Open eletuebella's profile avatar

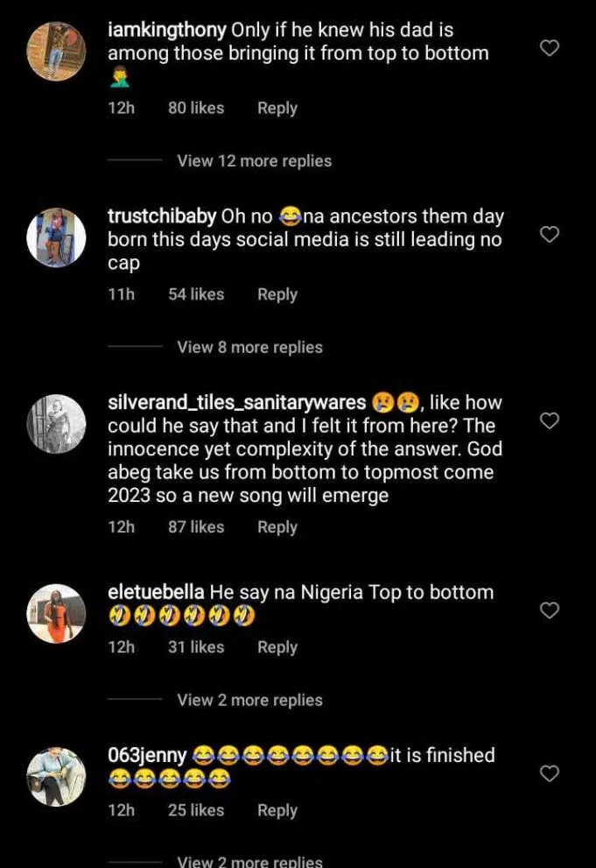coord(56,613)
